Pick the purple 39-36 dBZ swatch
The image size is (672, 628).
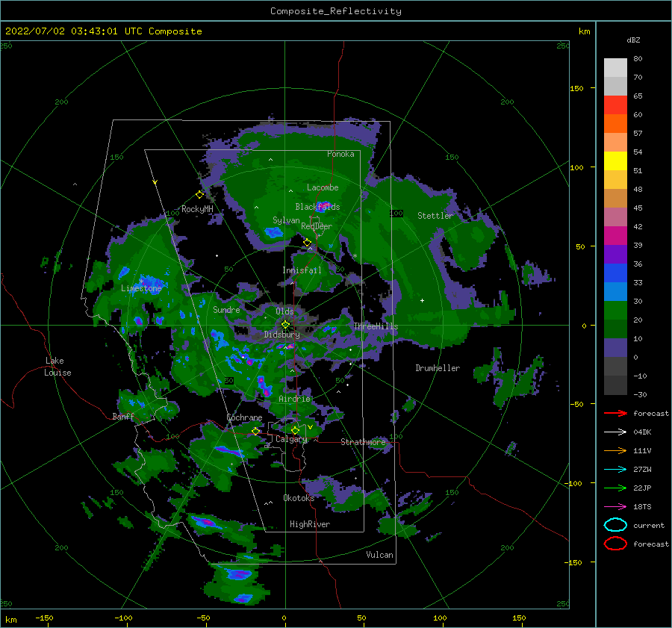pos(615,255)
